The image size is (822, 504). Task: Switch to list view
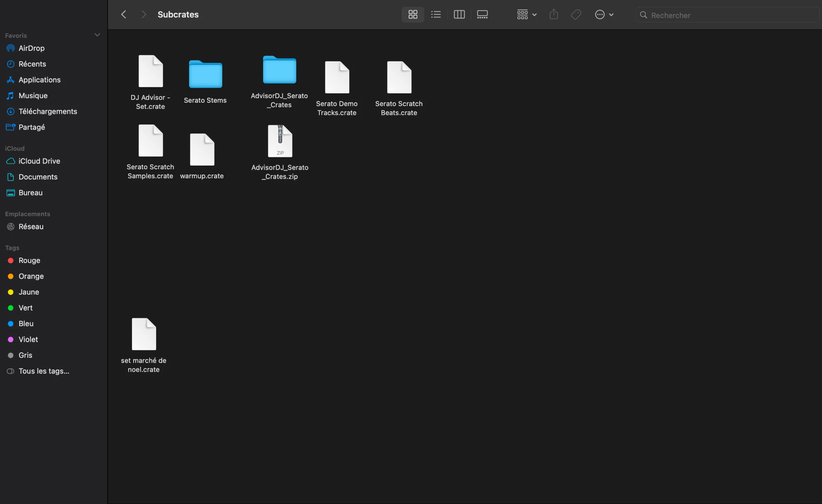pyautogui.click(x=436, y=15)
